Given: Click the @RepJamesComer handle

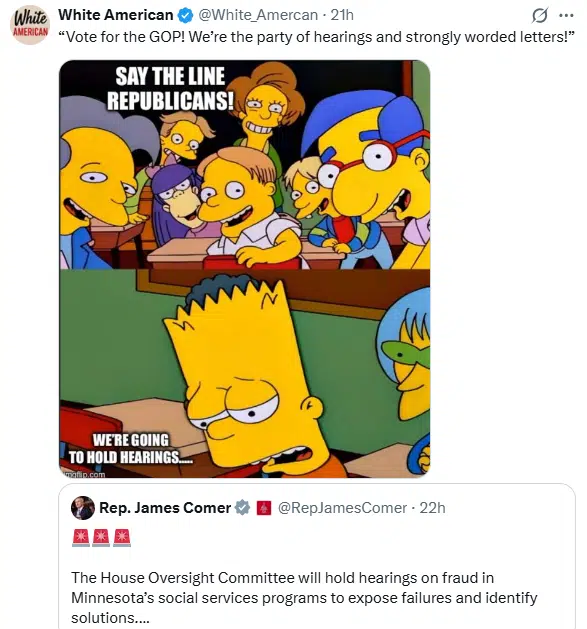Looking at the screenshot, I should (342, 508).
